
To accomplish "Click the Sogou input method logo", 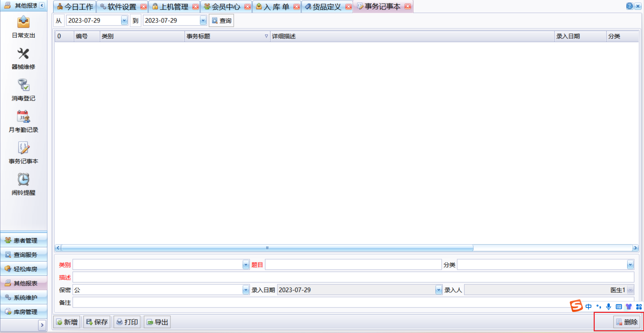I will [x=576, y=306].
